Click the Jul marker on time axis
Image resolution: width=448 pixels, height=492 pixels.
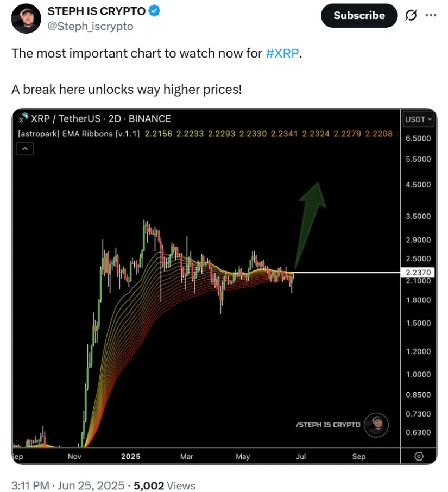[300, 456]
